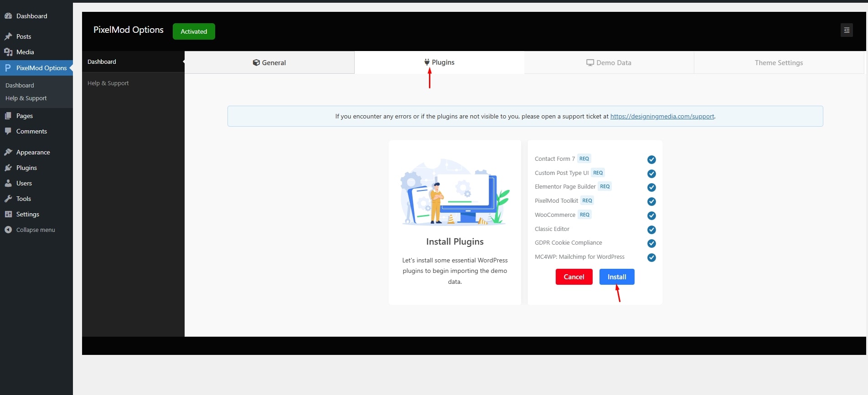Click the Elementor Page Builder plugin name
The height and width of the screenshot is (395, 868).
565,186
